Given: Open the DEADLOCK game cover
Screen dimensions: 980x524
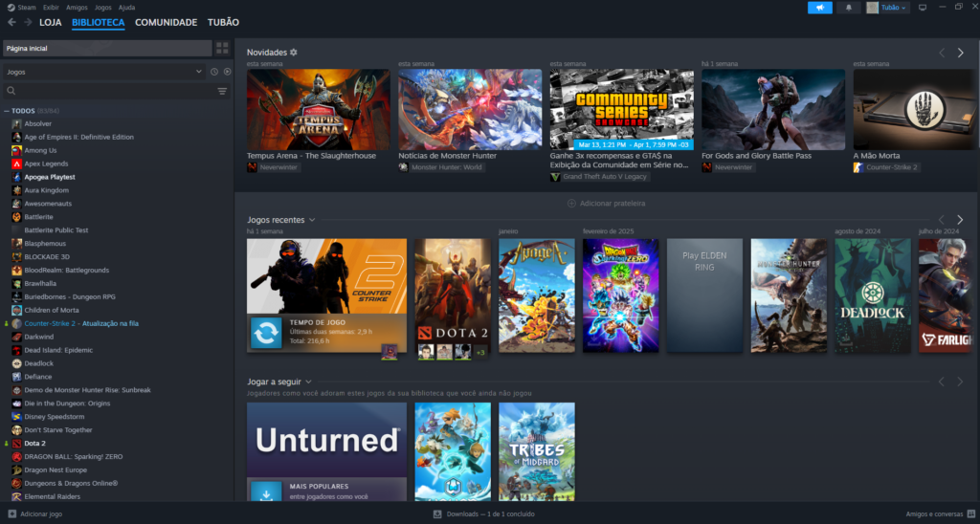Looking at the screenshot, I should pyautogui.click(x=873, y=295).
